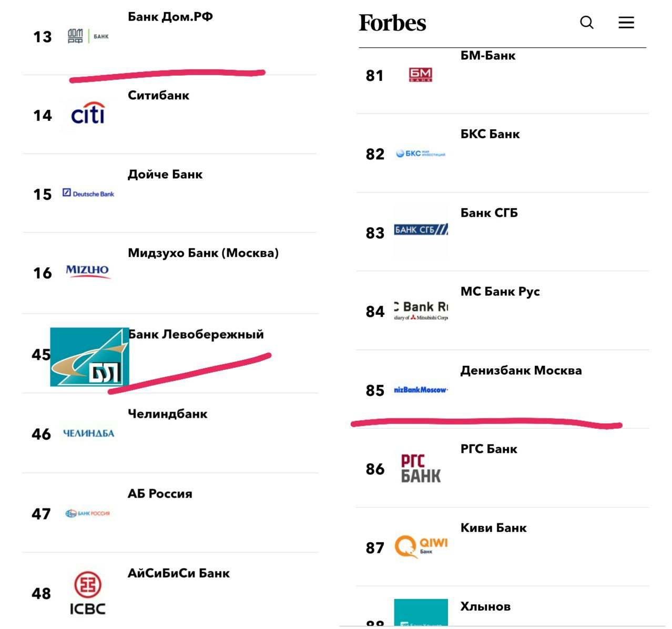The width and height of the screenshot is (672, 629).
Task: Click the DenizBank Moscow logo
Action: pyautogui.click(x=420, y=390)
